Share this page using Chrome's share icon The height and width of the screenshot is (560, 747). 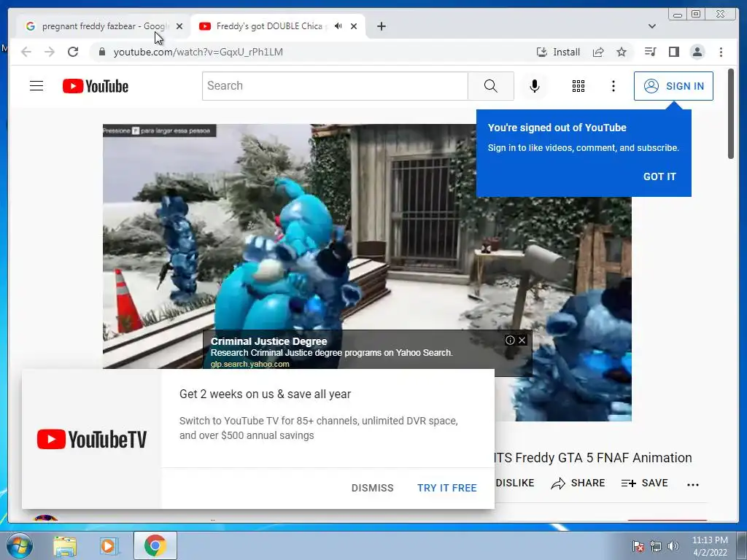[598, 52]
